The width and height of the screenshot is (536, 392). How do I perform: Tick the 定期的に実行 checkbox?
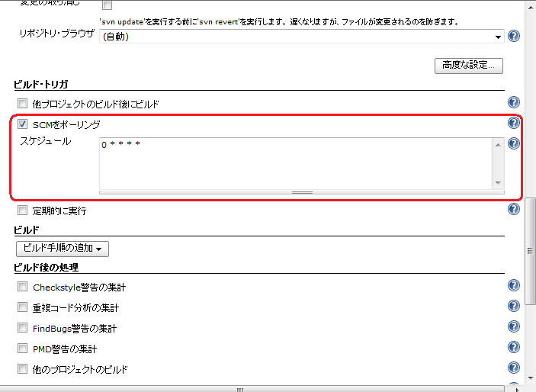tap(23, 210)
